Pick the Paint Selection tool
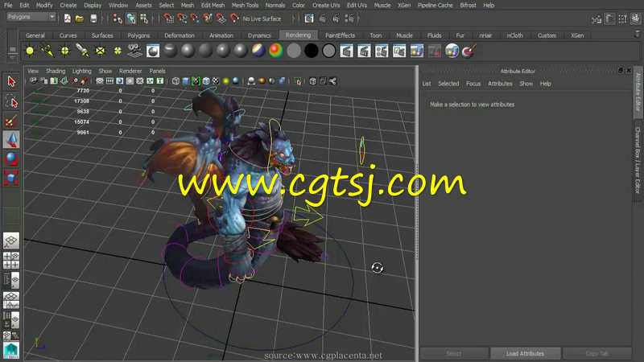This screenshot has height=362, width=644. [x=11, y=121]
